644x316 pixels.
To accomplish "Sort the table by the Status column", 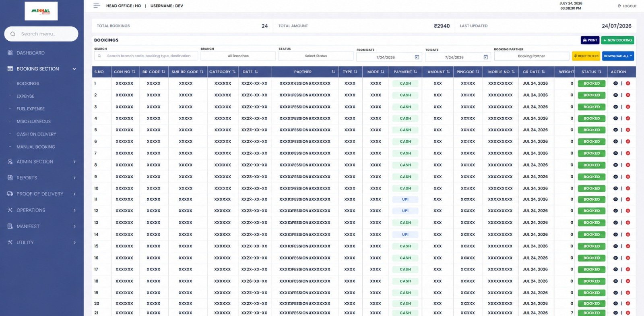I will point(591,72).
